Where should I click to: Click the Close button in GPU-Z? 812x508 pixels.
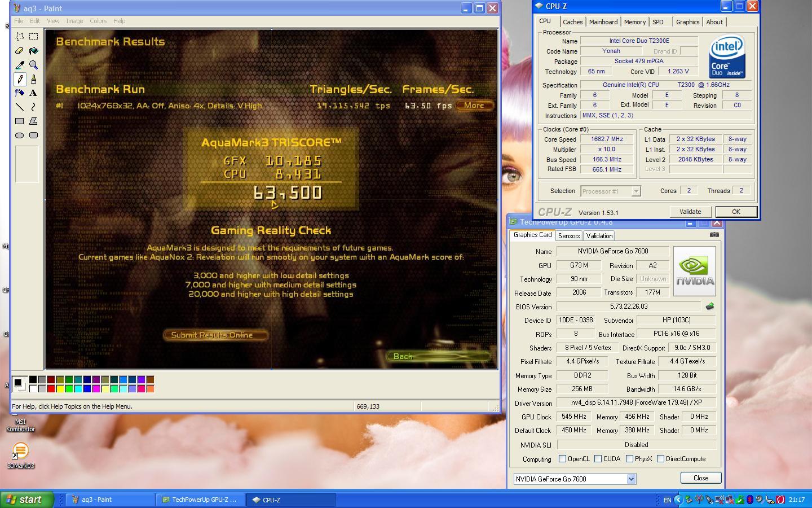tap(701, 478)
